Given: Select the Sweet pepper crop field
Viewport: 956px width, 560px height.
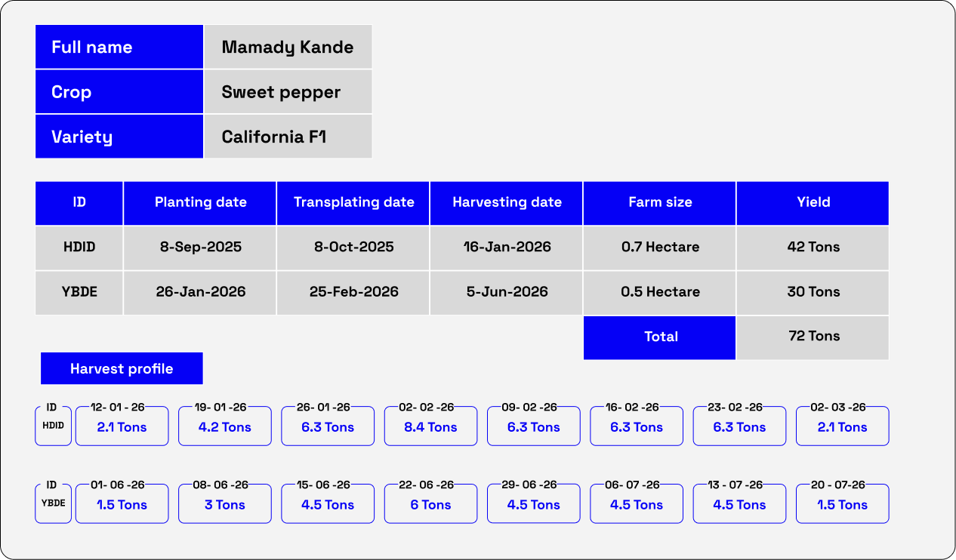Looking at the screenshot, I should coord(288,92).
